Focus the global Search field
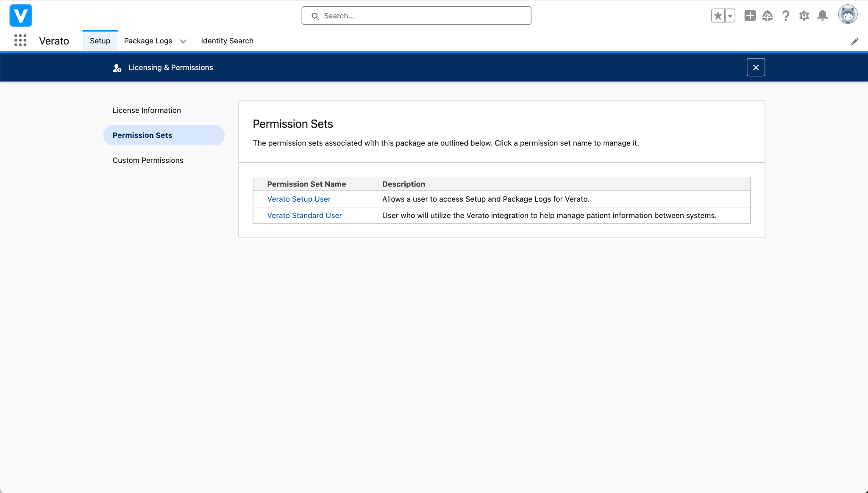868x493 pixels. [x=416, y=16]
